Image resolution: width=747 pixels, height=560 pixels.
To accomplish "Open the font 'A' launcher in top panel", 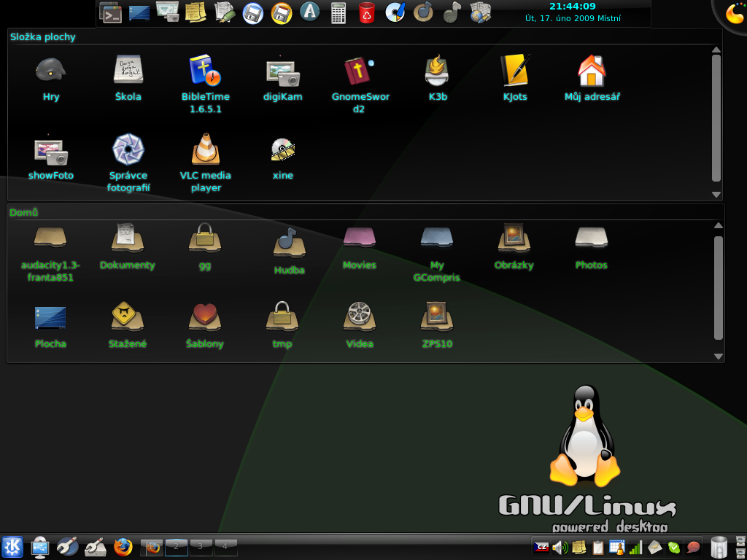I will [309, 11].
